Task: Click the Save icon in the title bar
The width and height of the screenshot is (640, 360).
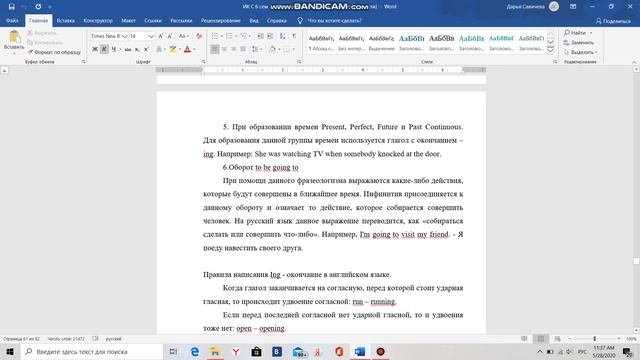Action: click(11, 7)
